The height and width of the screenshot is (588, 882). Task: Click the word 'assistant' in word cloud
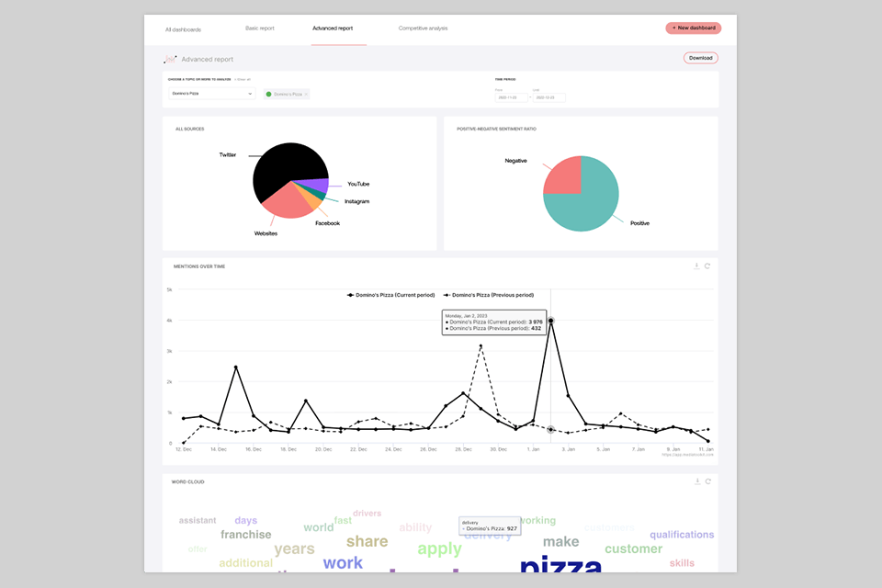(198, 521)
